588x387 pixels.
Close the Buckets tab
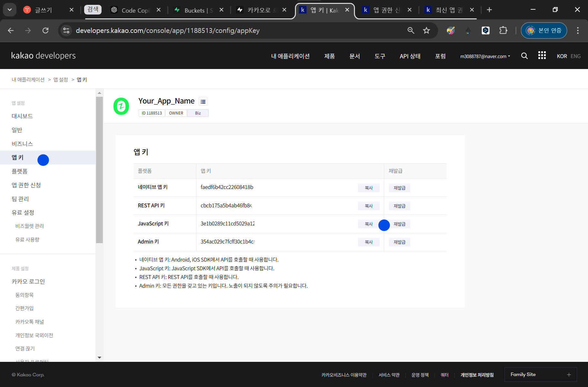tap(221, 10)
